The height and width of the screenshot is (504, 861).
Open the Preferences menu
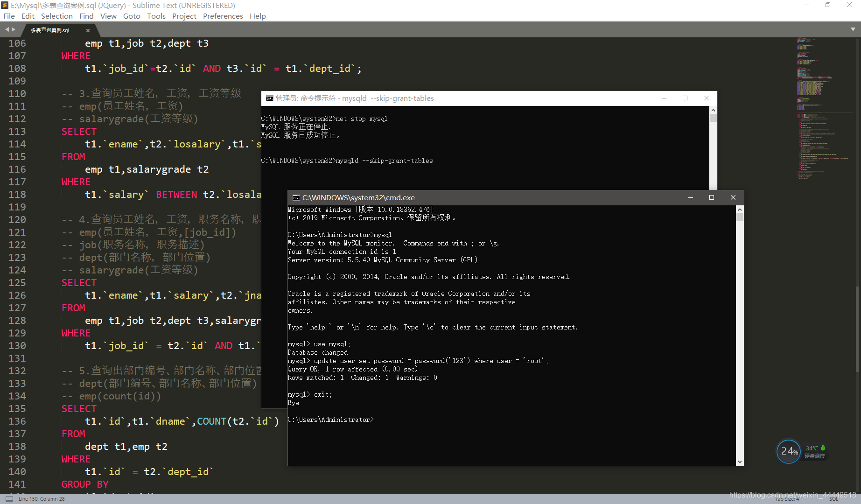[223, 16]
